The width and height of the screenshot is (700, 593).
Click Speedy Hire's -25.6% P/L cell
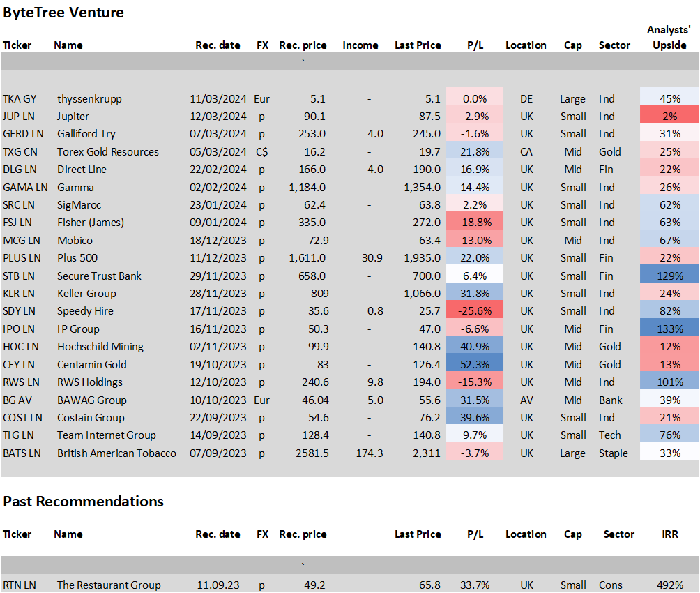(475, 311)
